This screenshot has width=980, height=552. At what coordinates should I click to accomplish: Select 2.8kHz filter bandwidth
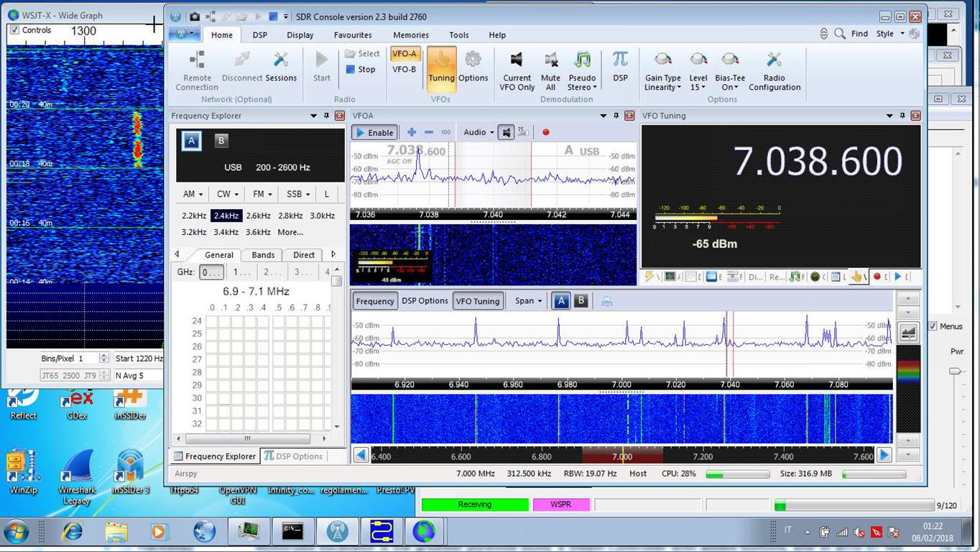(x=290, y=216)
